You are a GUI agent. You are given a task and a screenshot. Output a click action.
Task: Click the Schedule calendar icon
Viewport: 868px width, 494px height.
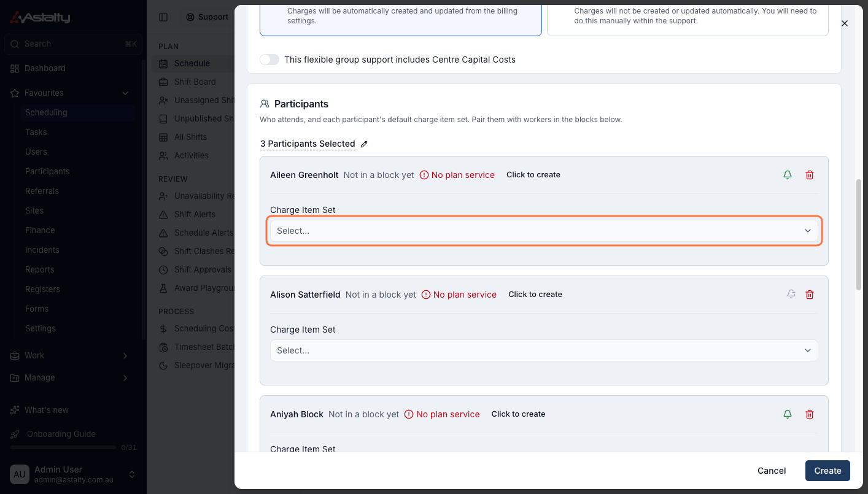[x=163, y=63]
